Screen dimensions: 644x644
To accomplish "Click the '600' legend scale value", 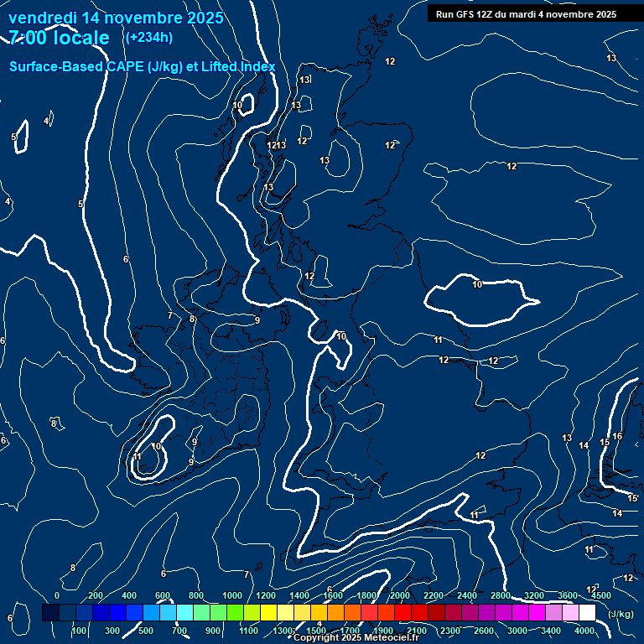I will point(162,595).
